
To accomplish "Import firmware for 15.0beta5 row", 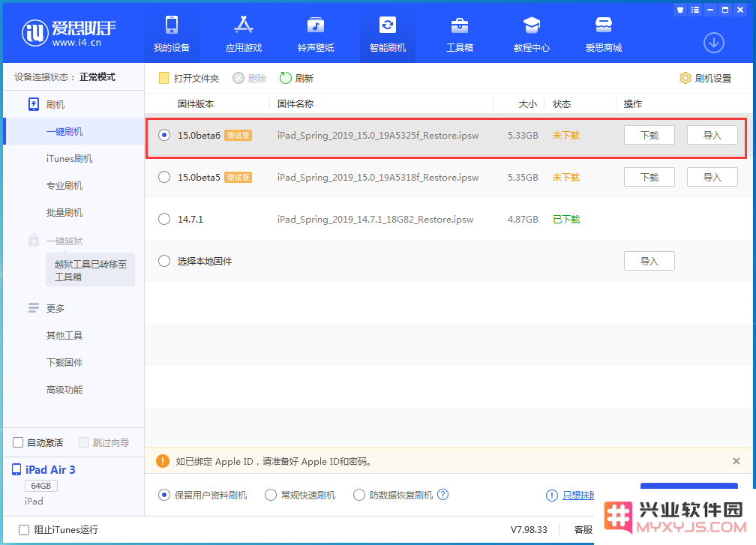I will click(x=712, y=178).
